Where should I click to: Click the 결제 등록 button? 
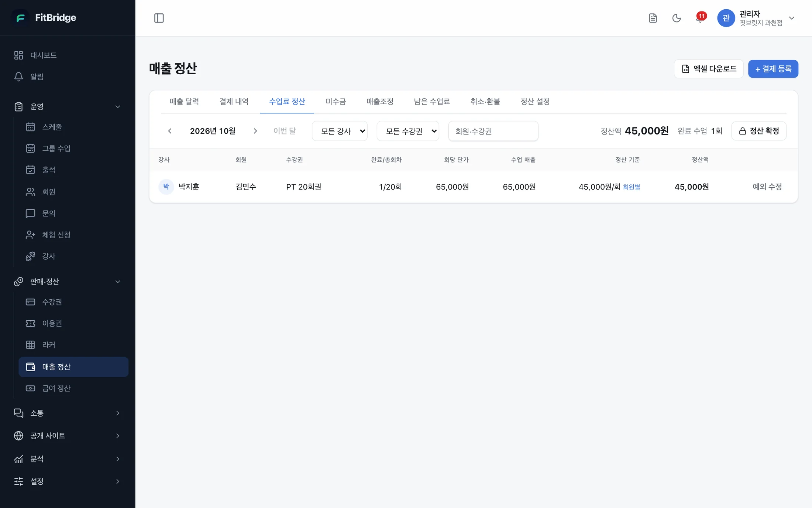773,69
